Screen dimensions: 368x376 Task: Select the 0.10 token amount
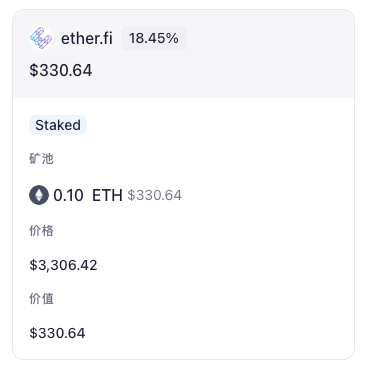point(68,195)
